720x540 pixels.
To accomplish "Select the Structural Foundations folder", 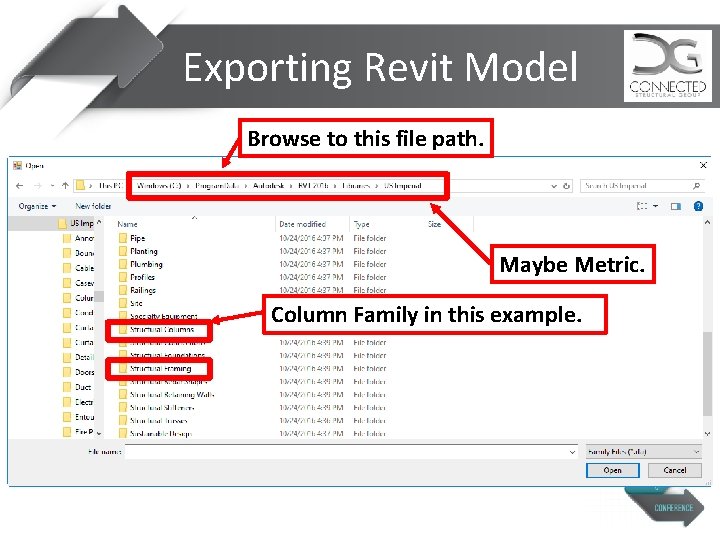I will pos(167,355).
